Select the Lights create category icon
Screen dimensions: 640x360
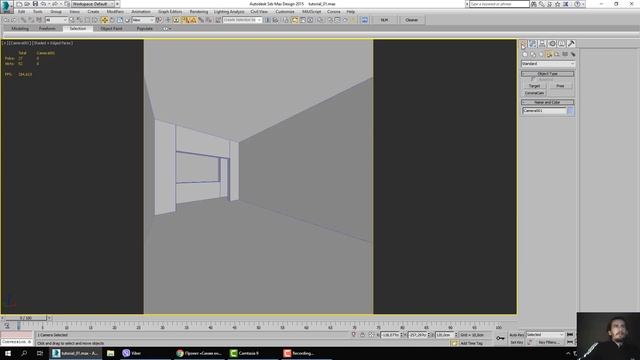(x=541, y=54)
